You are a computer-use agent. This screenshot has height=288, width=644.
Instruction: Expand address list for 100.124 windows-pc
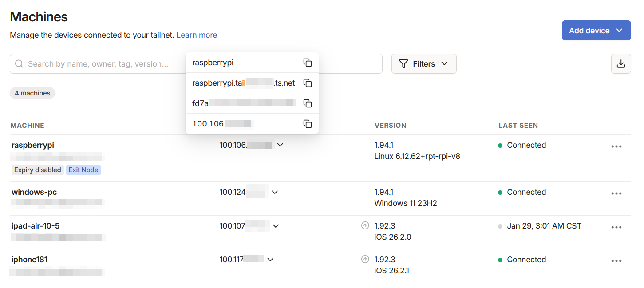coord(275,192)
